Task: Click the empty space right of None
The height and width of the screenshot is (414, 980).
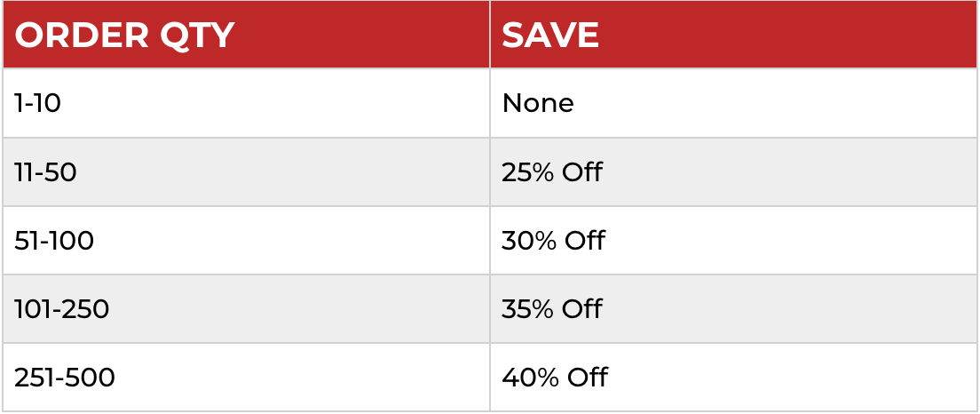Action: 772,103
